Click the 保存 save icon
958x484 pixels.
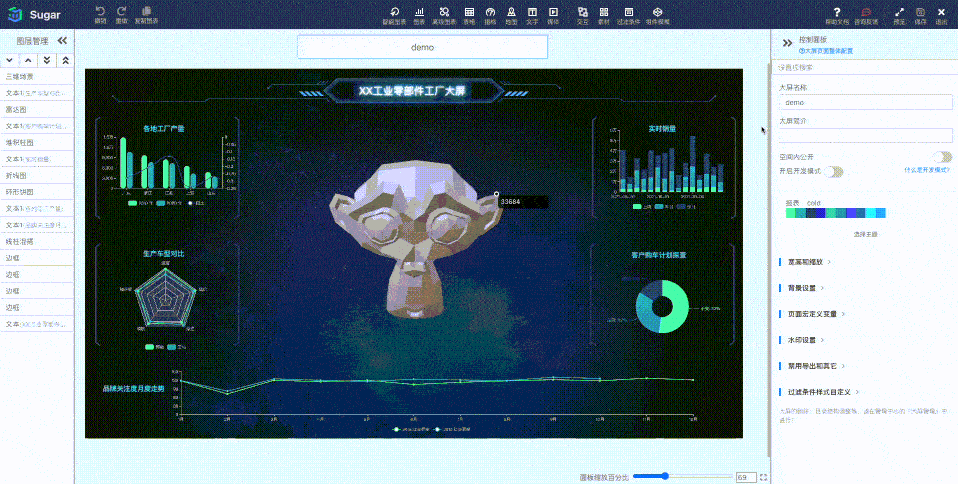(920, 12)
